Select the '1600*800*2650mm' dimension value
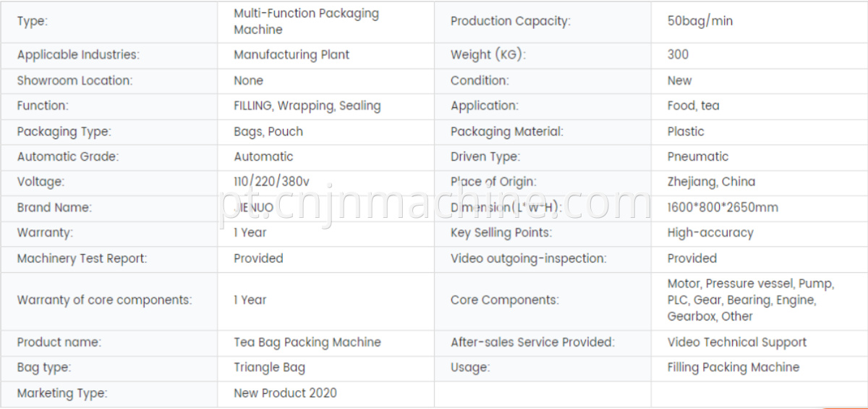This screenshot has height=409, width=868. coord(723,208)
